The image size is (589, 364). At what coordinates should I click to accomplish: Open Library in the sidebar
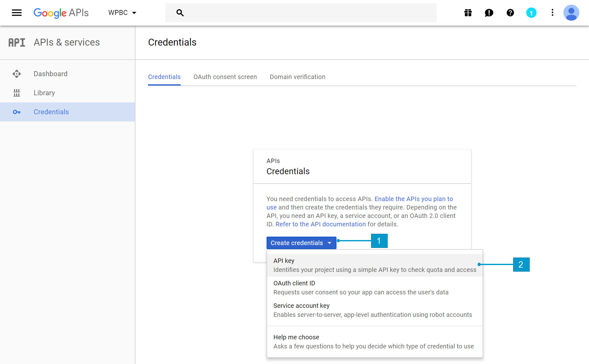tap(44, 93)
